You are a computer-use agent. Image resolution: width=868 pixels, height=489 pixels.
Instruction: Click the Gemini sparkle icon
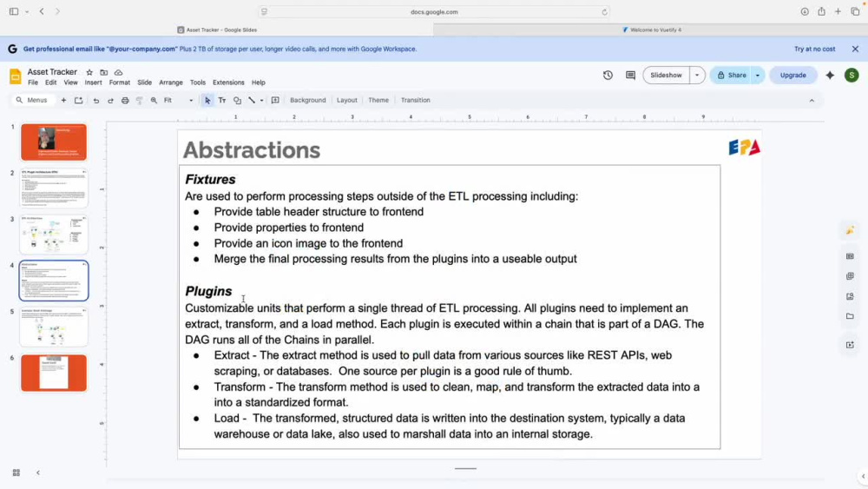point(830,76)
